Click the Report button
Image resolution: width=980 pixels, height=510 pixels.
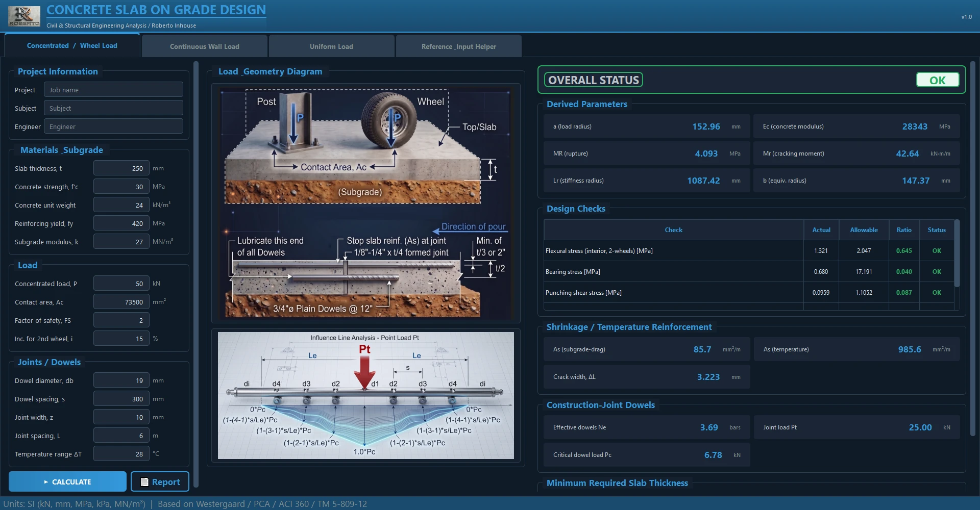160,481
